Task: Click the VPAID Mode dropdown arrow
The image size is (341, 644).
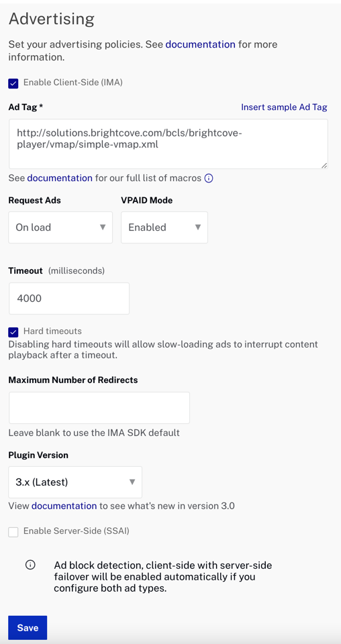Action: click(x=197, y=227)
